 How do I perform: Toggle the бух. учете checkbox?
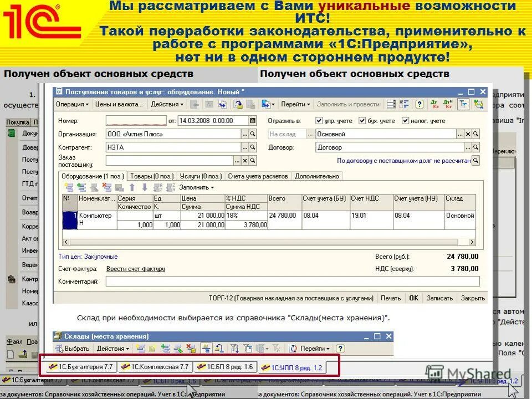tap(362, 120)
